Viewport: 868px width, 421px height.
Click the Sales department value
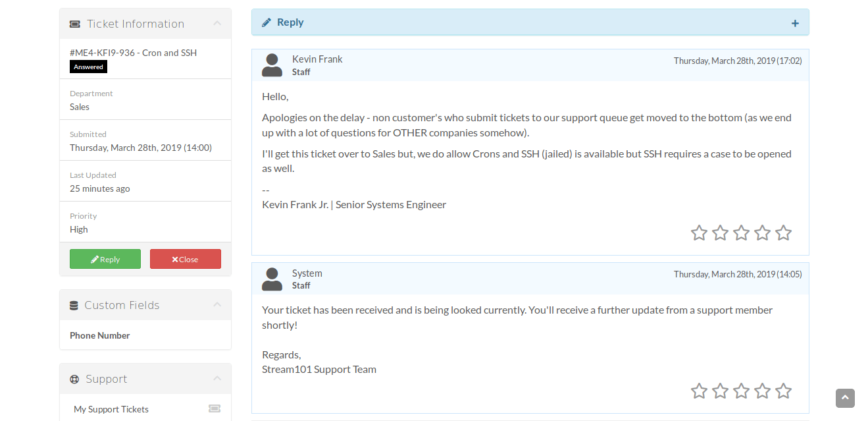pos(80,107)
